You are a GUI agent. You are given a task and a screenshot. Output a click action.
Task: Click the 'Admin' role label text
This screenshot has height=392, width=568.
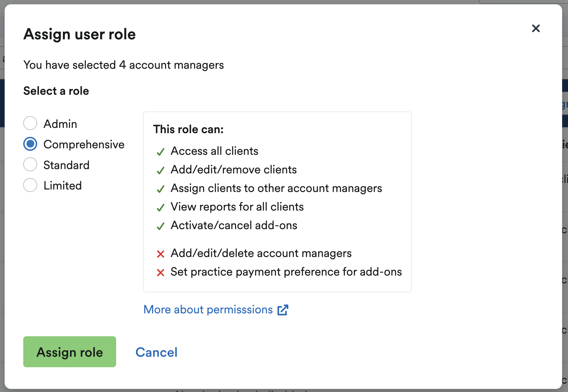pyautogui.click(x=60, y=124)
